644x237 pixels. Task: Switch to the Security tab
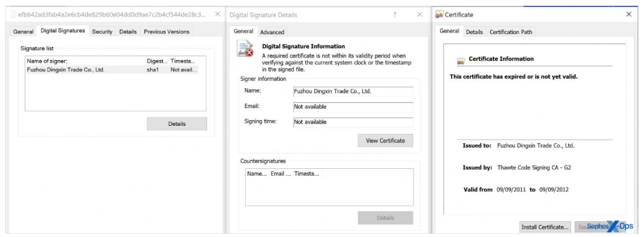[x=103, y=32]
